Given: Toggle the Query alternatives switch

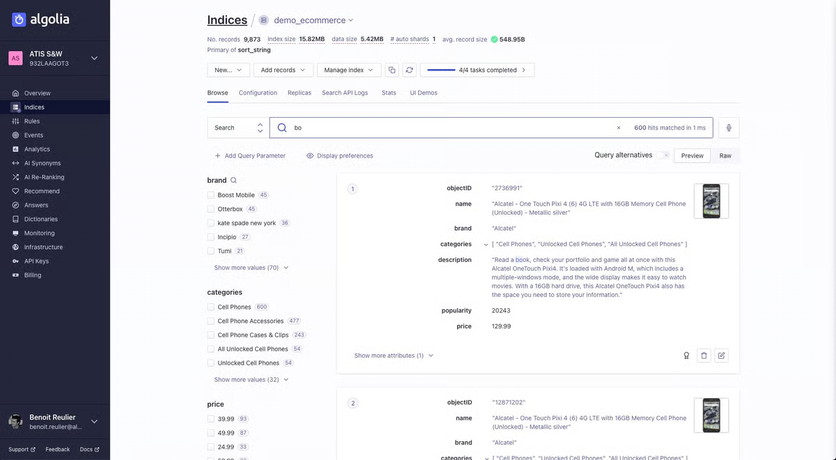Looking at the screenshot, I should 663,155.
